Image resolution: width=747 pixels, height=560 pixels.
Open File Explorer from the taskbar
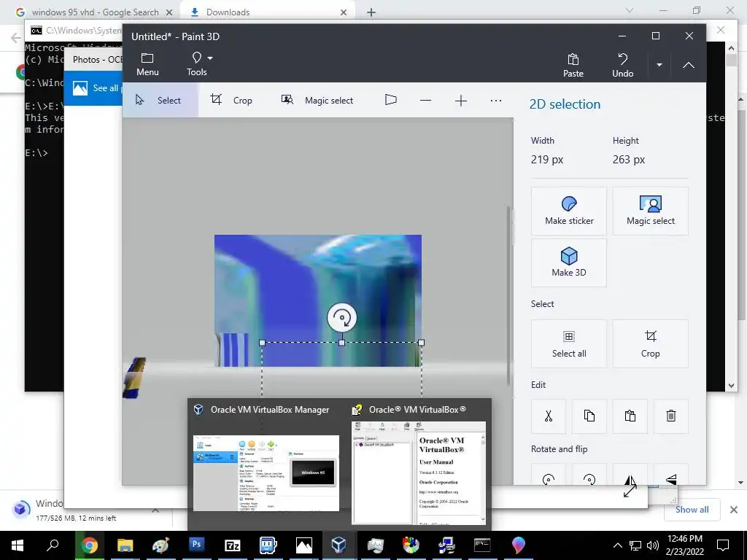pos(125,545)
